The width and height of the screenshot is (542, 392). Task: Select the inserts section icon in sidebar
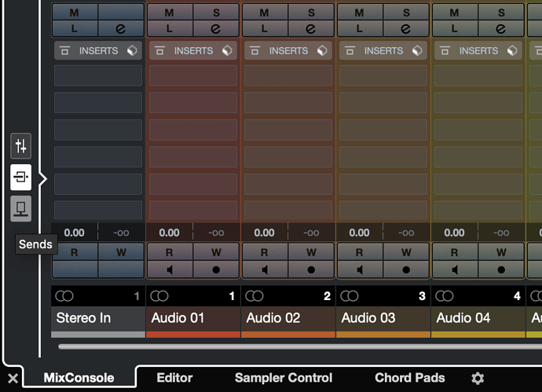pos(21,177)
